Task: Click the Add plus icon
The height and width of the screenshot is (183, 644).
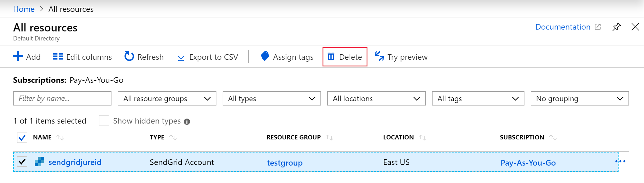Action: pos(18,56)
